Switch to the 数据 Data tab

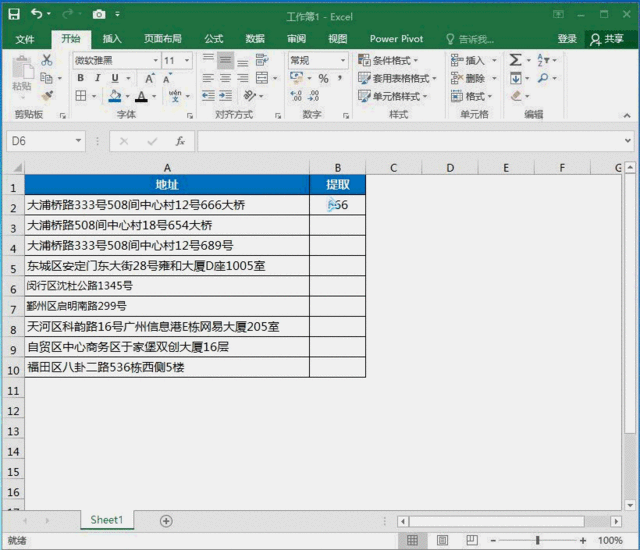tap(255, 39)
